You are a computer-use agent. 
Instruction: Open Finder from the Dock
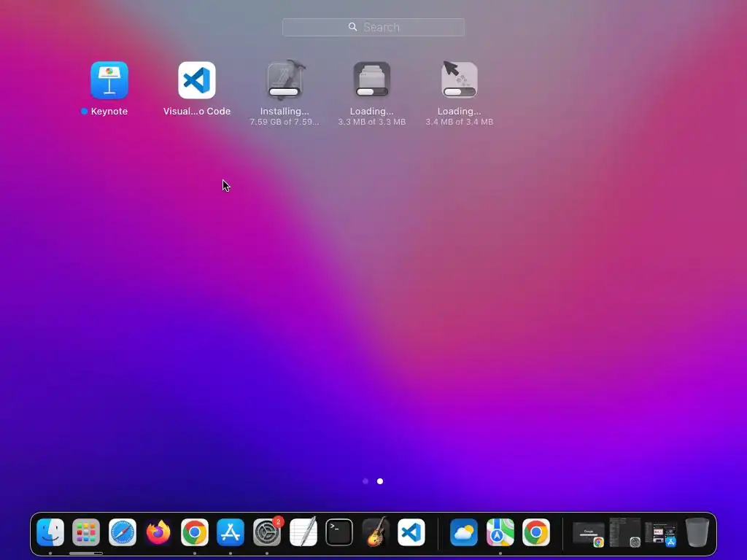pos(50,532)
